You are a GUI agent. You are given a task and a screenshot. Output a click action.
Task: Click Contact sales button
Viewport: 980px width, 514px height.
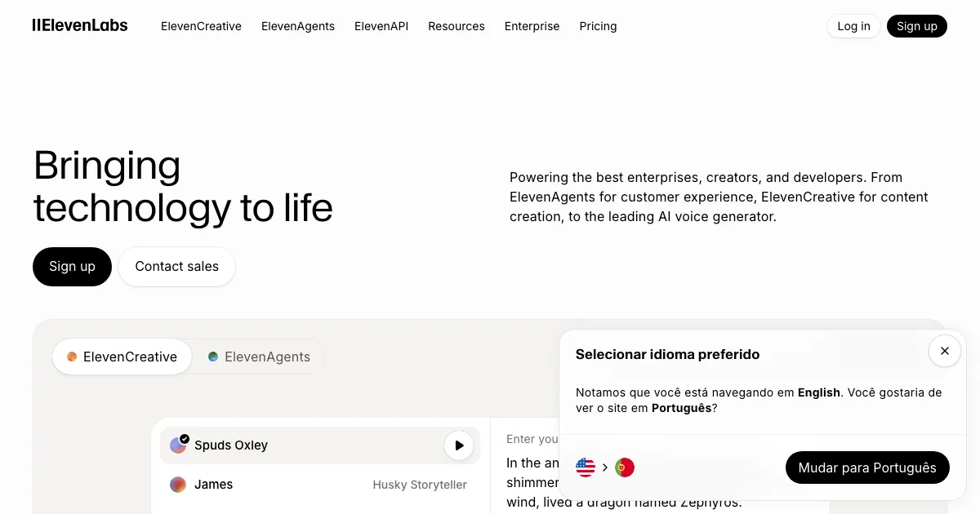pyautogui.click(x=177, y=267)
